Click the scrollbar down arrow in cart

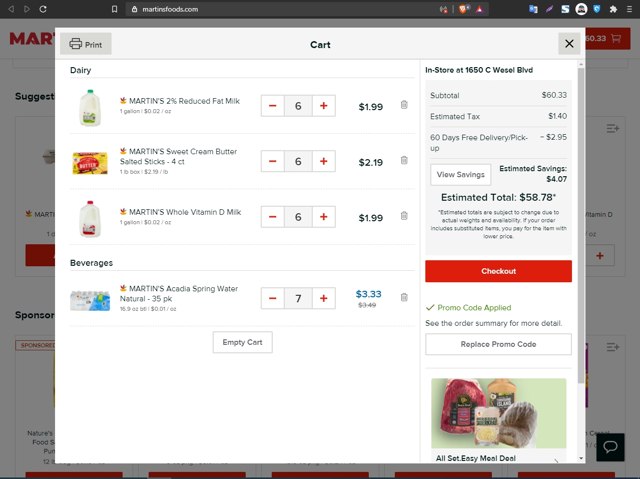click(x=581, y=458)
